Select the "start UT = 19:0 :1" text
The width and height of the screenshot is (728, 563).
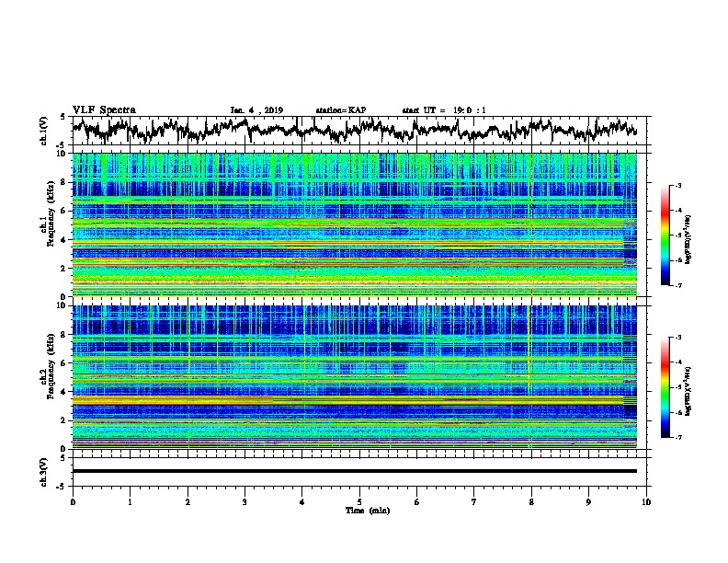point(444,110)
